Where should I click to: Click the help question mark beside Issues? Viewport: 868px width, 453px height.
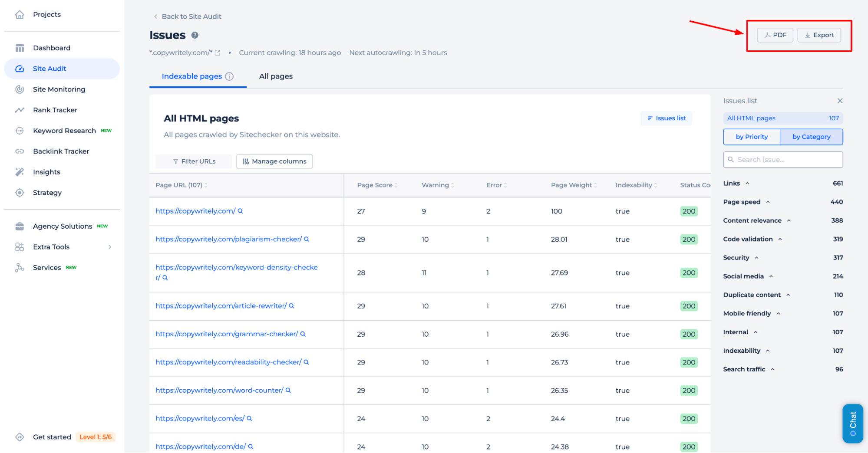(x=195, y=35)
